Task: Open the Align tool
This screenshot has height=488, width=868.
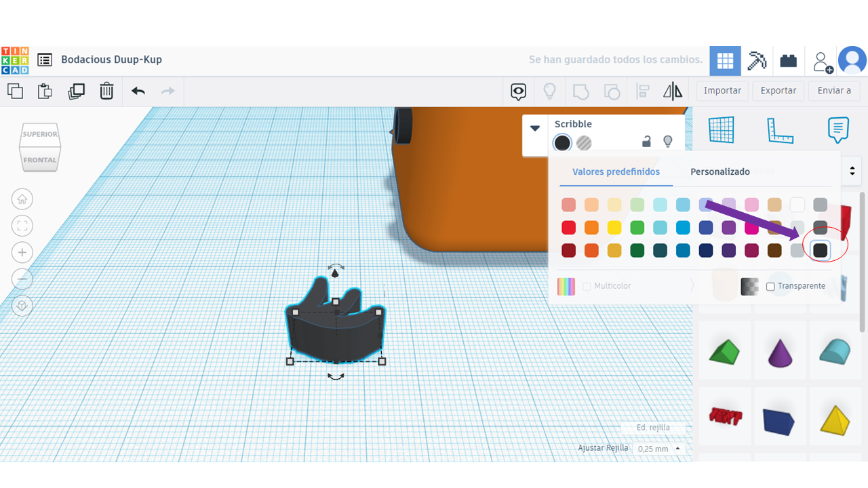Action: 643,91
